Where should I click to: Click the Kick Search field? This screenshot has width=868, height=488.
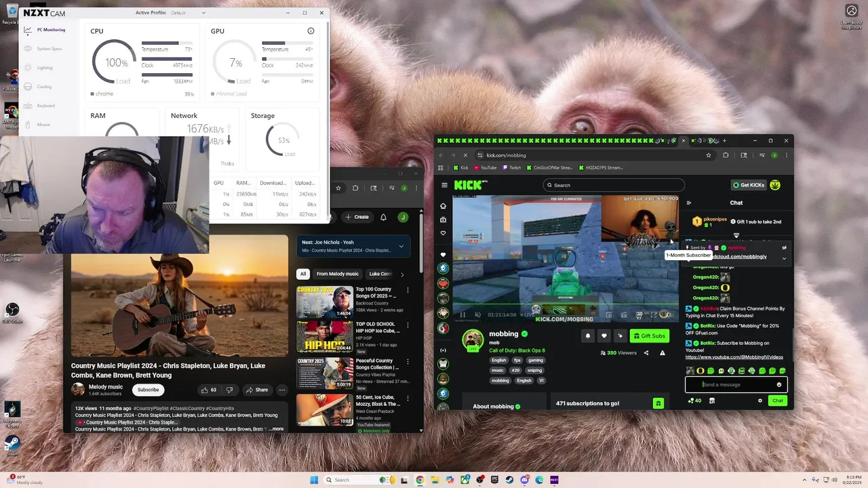614,185
